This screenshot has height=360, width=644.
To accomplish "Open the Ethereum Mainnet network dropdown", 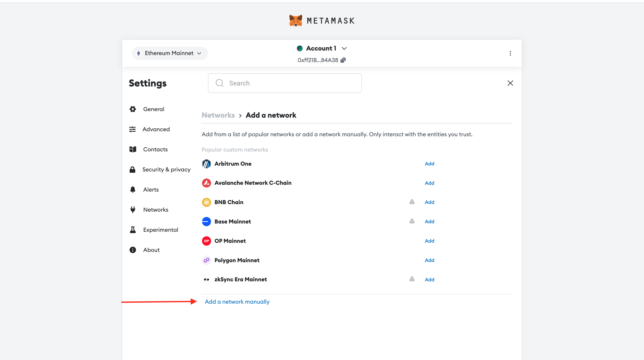I will [170, 53].
